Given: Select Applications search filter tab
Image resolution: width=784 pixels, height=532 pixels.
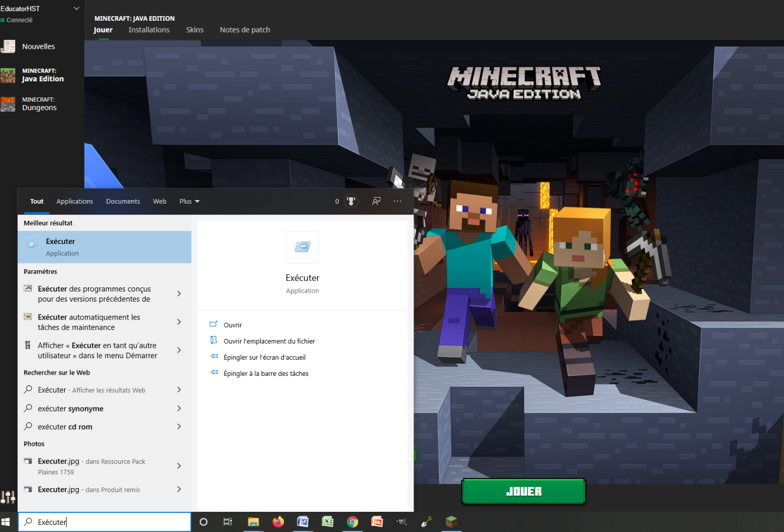Looking at the screenshot, I should (75, 201).
